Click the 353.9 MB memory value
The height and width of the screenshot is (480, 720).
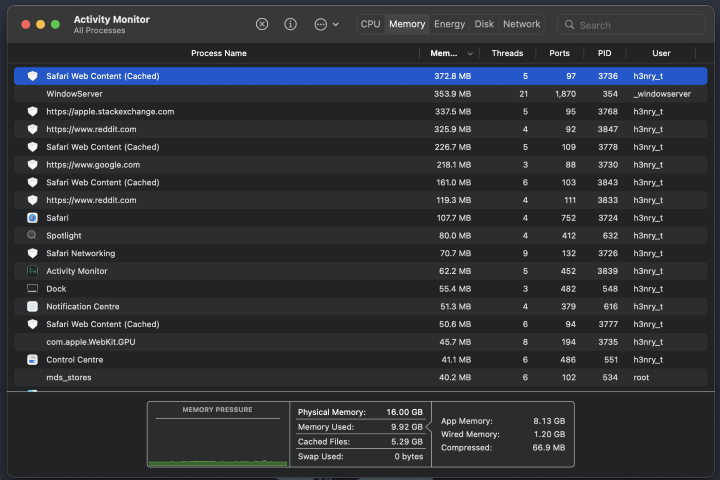(452, 94)
